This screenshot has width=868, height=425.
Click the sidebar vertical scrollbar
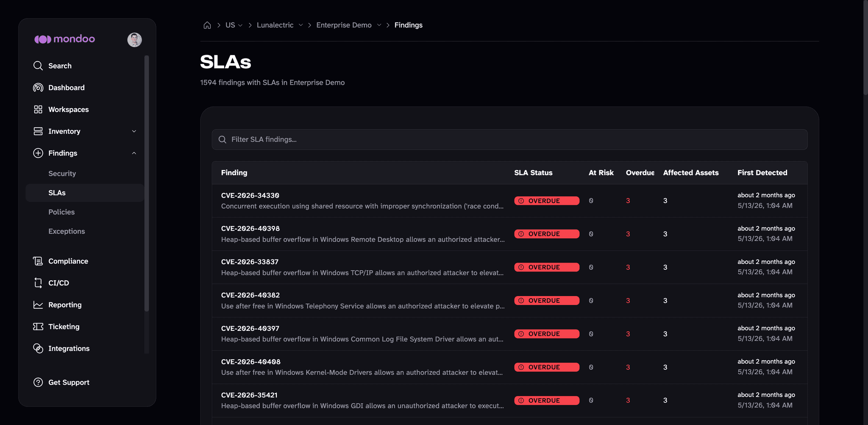point(147,183)
